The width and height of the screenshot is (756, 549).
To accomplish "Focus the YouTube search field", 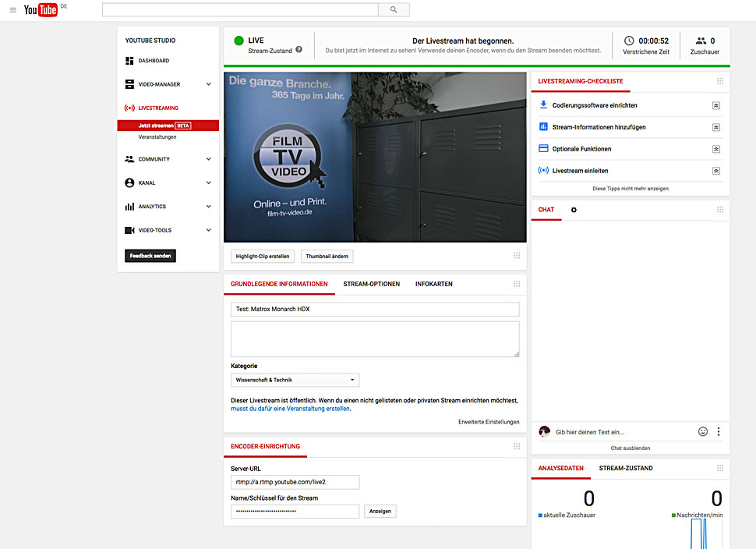I will tap(240, 9).
